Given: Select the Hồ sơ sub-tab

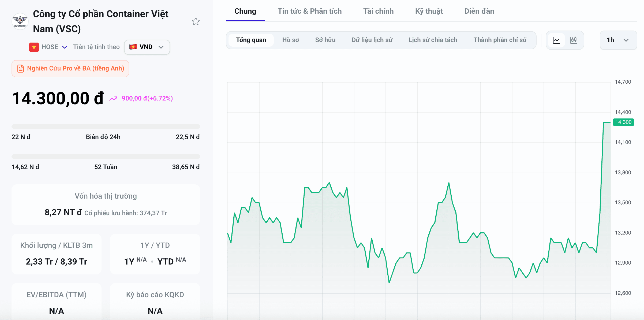Looking at the screenshot, I should (x=291, y=40).
